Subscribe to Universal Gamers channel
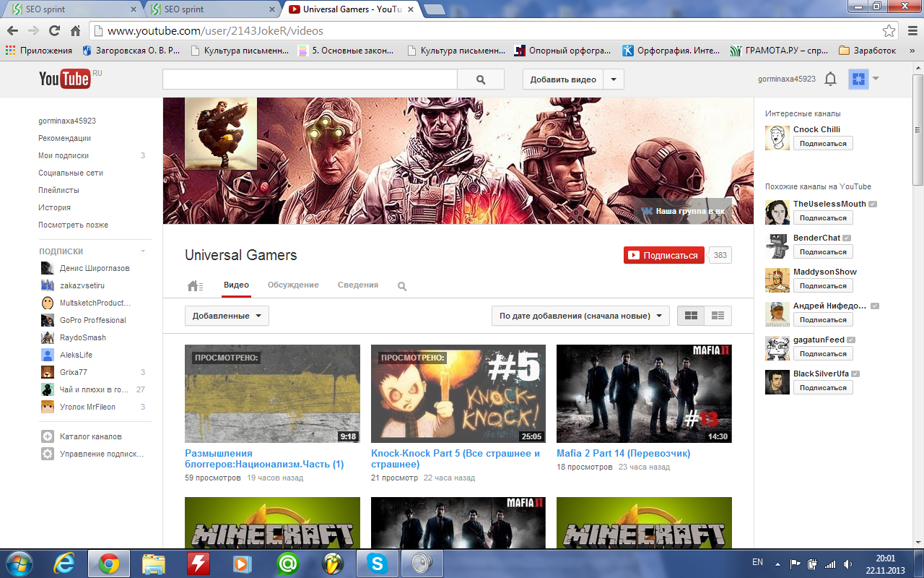 coord(664,255)
